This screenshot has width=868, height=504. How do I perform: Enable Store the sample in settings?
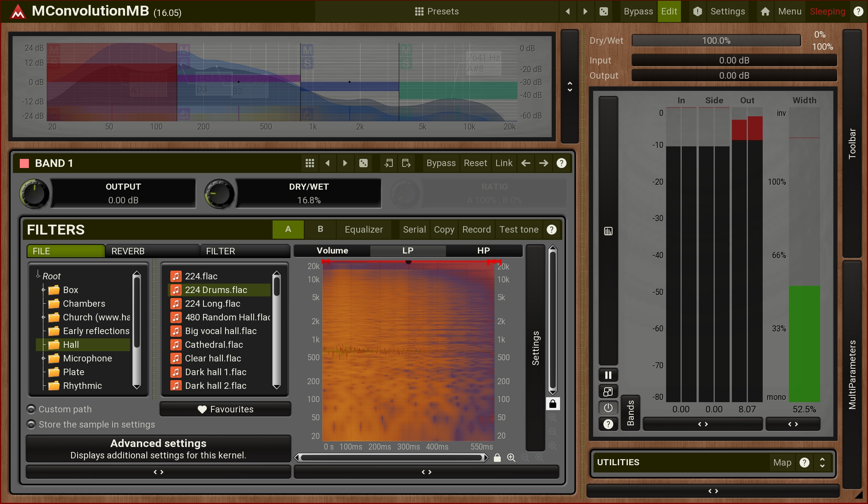pyautogui.click(x=32, y=425)
